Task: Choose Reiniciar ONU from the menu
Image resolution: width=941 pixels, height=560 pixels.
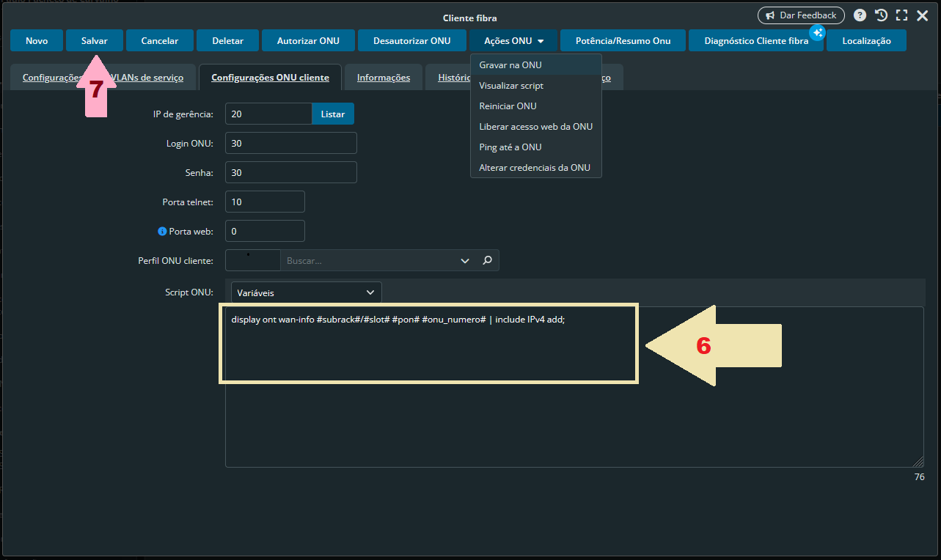Action: click(x=508, y=106)
